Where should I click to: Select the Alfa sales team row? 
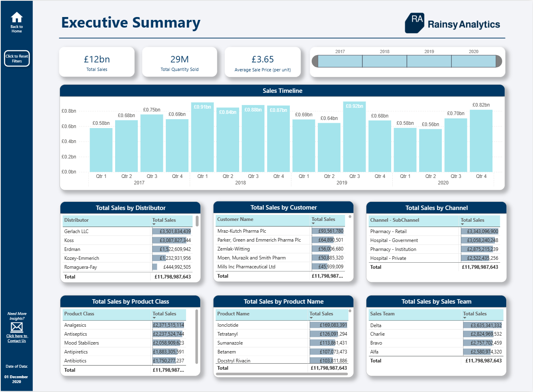click(x=436, y=352)
